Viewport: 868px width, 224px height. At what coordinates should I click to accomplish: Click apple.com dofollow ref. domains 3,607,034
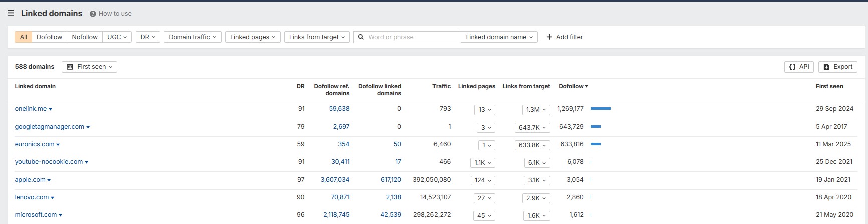335,180
